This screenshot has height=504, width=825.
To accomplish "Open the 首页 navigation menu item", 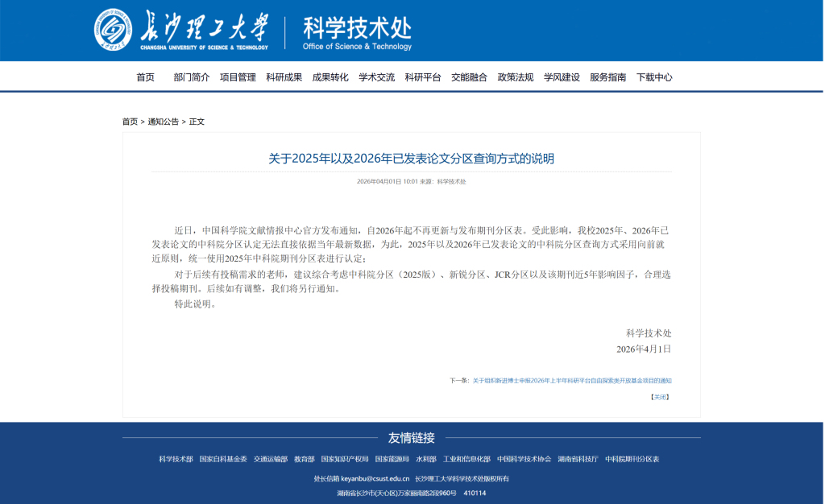I will coord(145,77).
